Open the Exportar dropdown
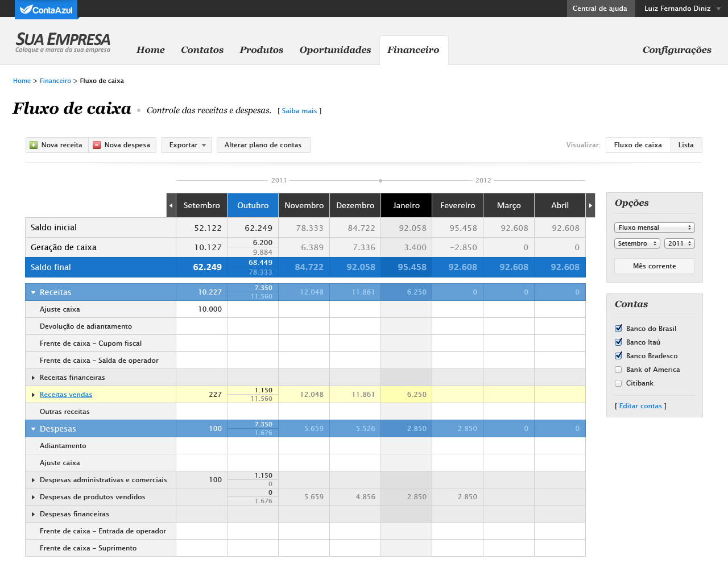 (187, 145)
